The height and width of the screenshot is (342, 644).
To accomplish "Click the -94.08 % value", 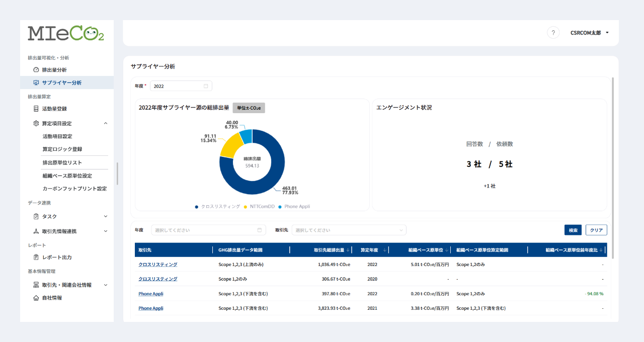I will [x=594, y=294].
